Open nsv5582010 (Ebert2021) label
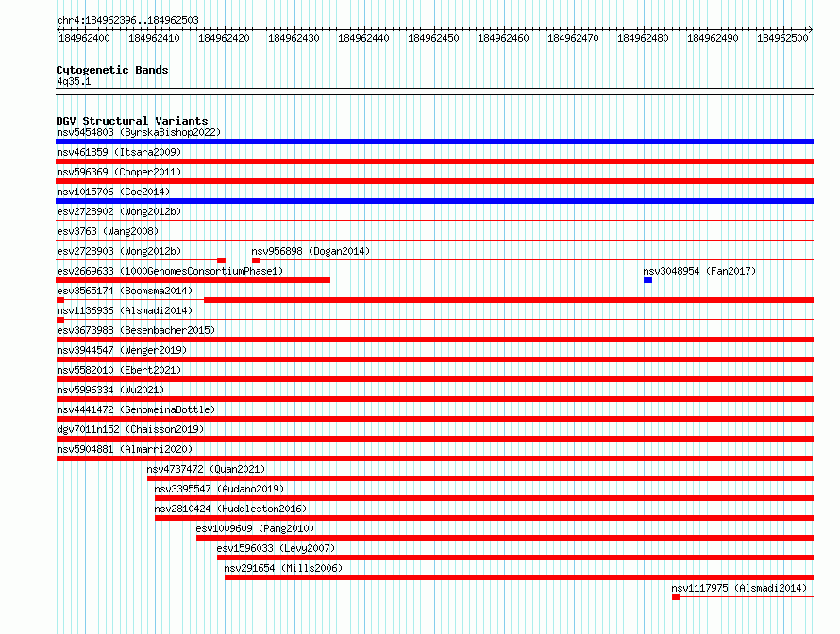Image resolution: width=840 pixels, height=634 pixels. [x=119, y=370]
